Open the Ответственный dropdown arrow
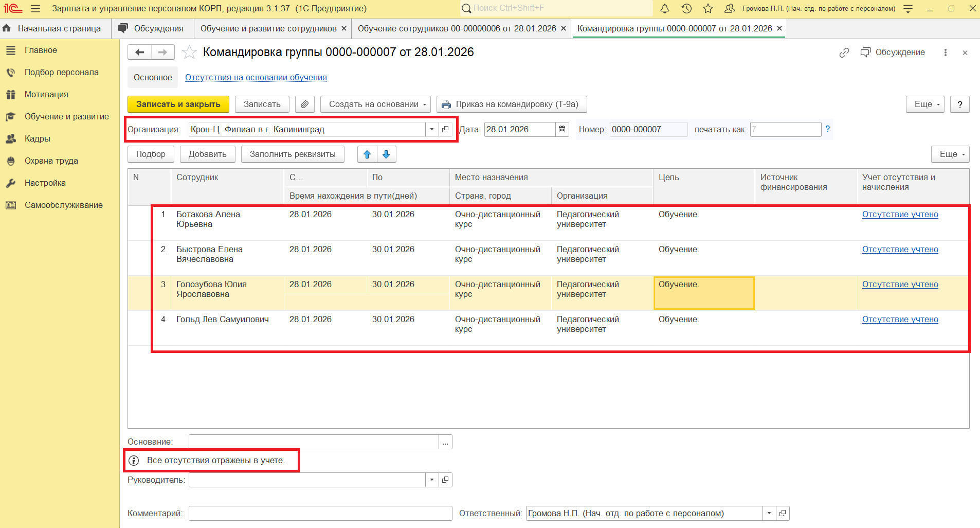 coord(769,513)
